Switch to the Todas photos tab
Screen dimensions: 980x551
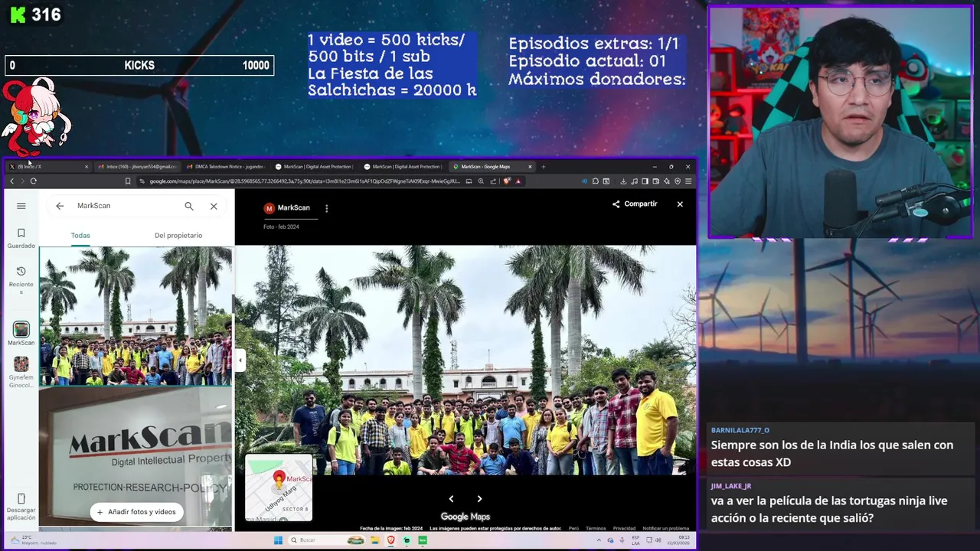80,236
